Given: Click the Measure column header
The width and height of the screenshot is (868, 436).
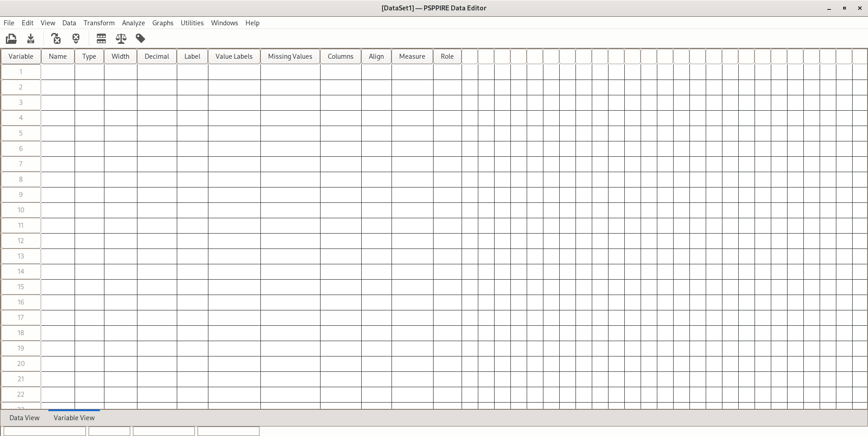Looking at the screenshot, I should point(412,56).
